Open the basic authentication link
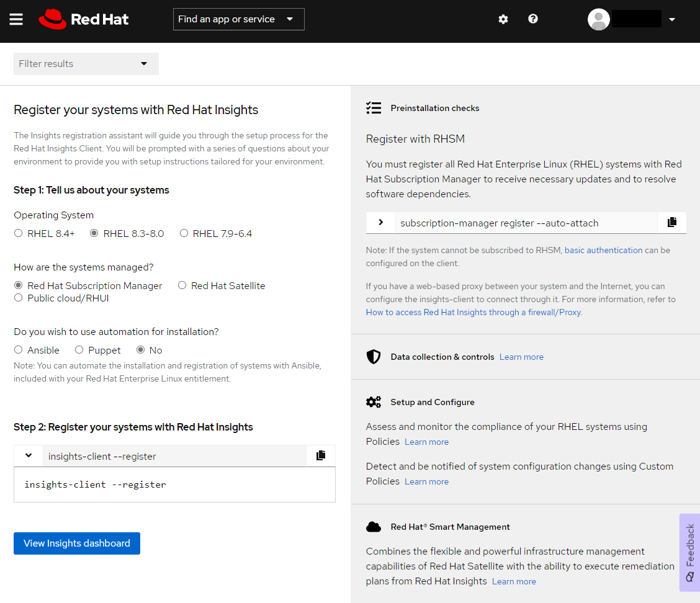 pyautogui.click(x=603, y=251)
